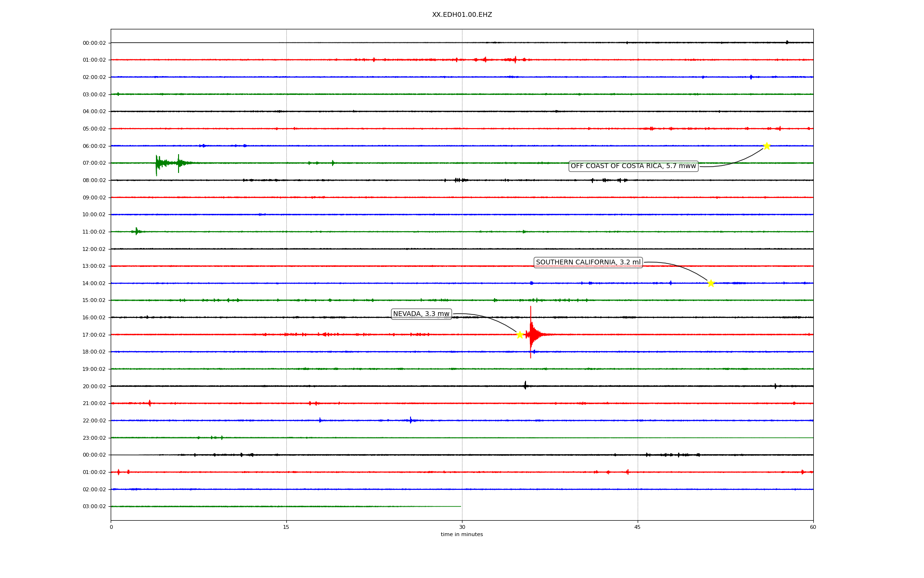This screenshot has width=924, height=578.
Task: Click the first 00:00:02 axis label
Action: click(94, 43)
